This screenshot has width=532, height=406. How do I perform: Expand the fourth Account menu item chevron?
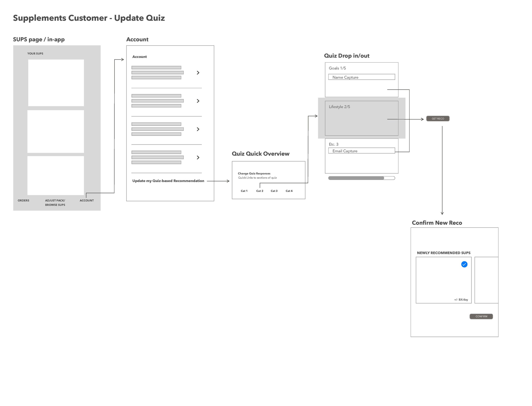(197, 157)
